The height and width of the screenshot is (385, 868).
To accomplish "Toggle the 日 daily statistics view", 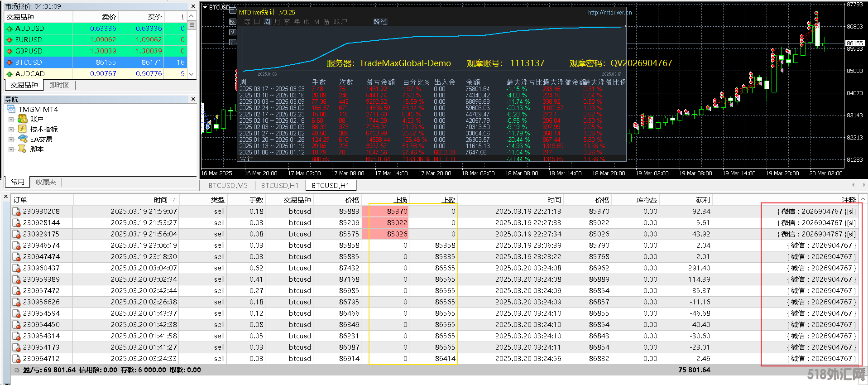I will [257, 22].
